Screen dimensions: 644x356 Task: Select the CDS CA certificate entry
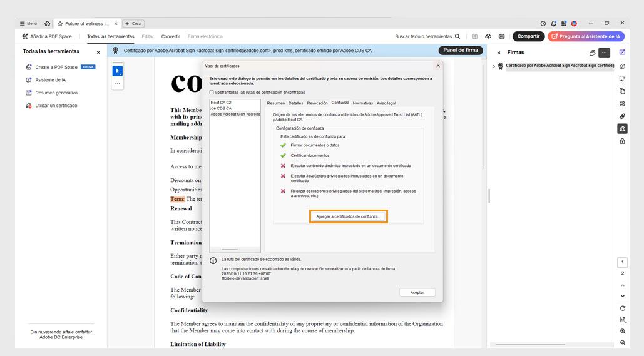point(221,108)
